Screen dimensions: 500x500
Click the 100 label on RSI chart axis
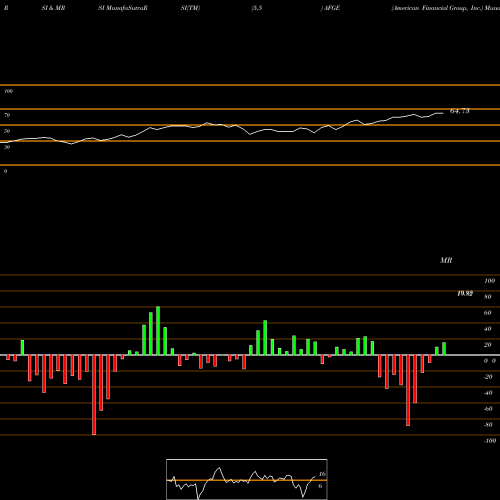(8, 91)
